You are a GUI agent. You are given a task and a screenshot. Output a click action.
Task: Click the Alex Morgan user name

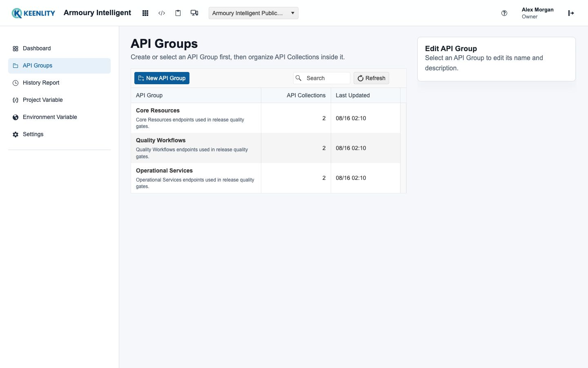click(x=537, y=10)
